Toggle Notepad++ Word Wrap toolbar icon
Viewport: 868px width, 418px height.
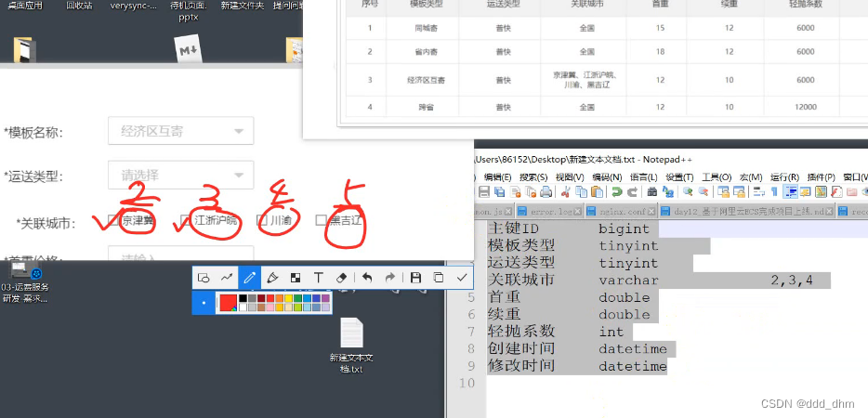pyautogui.click(x=758, y=191)
